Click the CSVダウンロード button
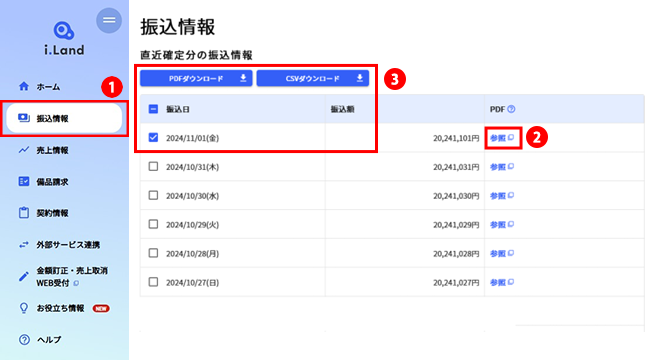Screen dimensions: 657x360 [313, 78]
